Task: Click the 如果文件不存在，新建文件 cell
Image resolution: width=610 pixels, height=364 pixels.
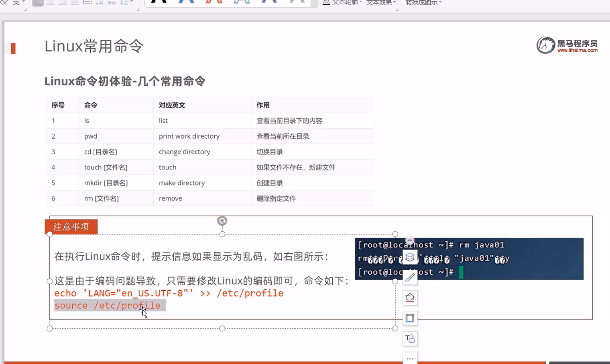Action: (312, 167)
